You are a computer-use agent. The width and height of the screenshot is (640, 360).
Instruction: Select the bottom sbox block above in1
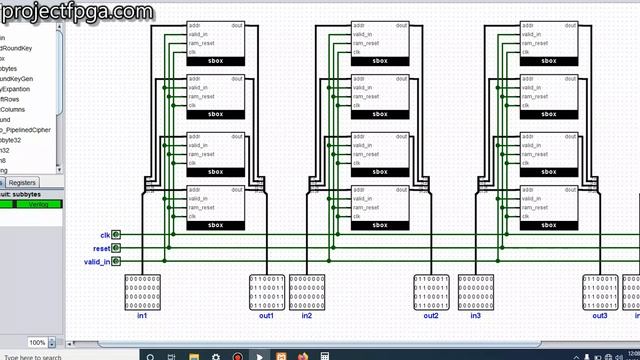point(216,207)
